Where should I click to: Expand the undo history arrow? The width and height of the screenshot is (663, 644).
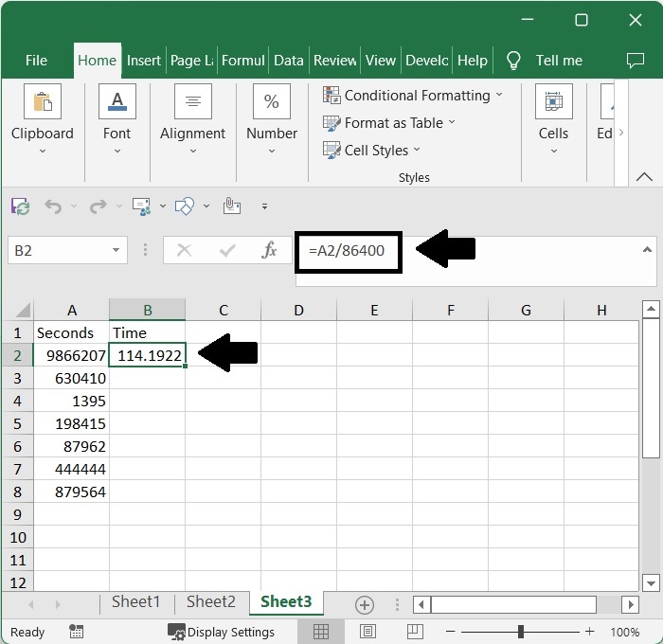tap(74, 206)
